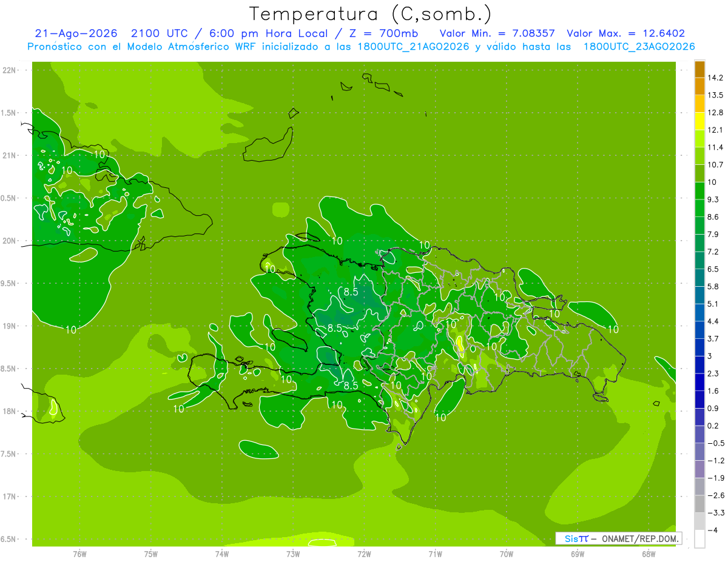The height and width of the screenshot is (562, 728).
Task: Click the blue colorbar swatch between 3 and 3.7
Action: pyautogui.click(x=699, y=347)
